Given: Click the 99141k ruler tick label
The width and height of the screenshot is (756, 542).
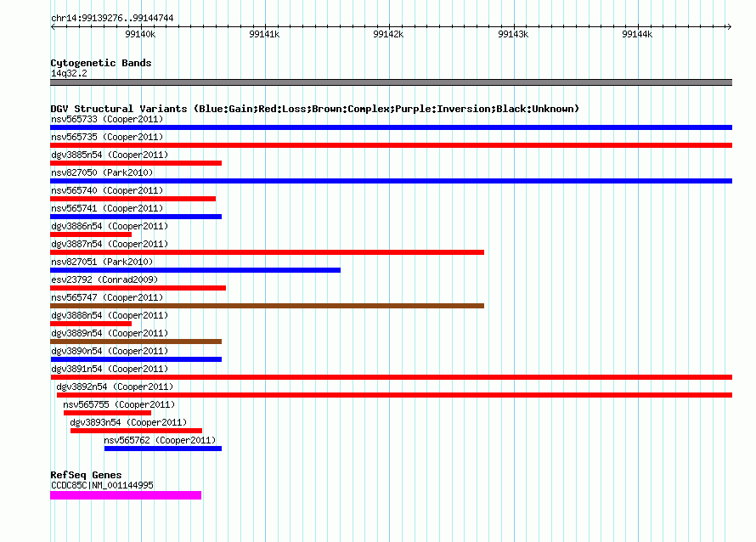Looking at the screenshot, I should [x=264, y=34].
